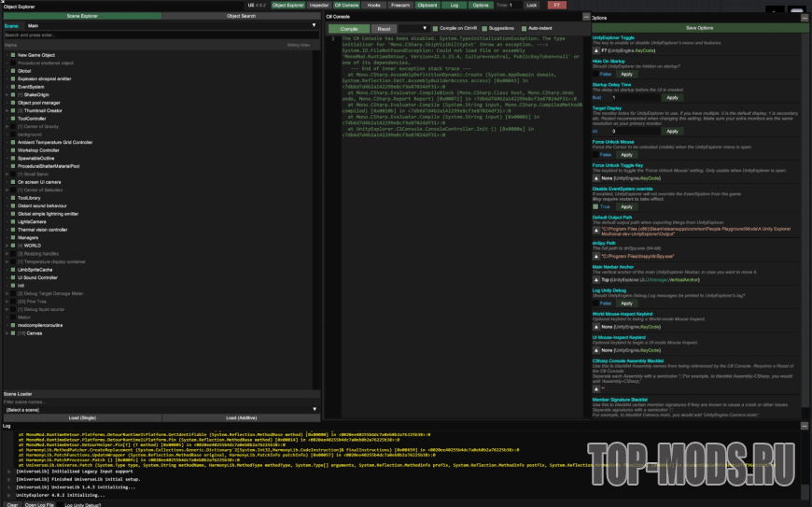Screen dimensions: 812x507
Task: Click the Clear log button
Action: 12,504
